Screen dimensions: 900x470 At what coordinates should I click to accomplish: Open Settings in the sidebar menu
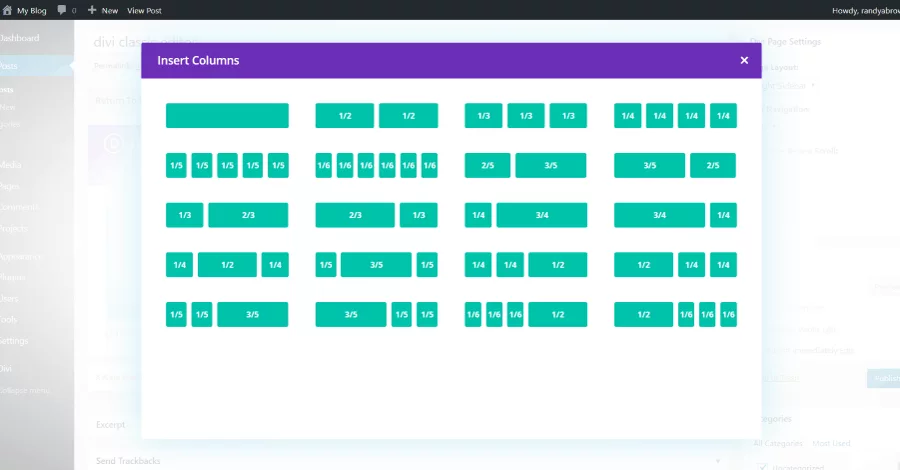coord(14,340)
